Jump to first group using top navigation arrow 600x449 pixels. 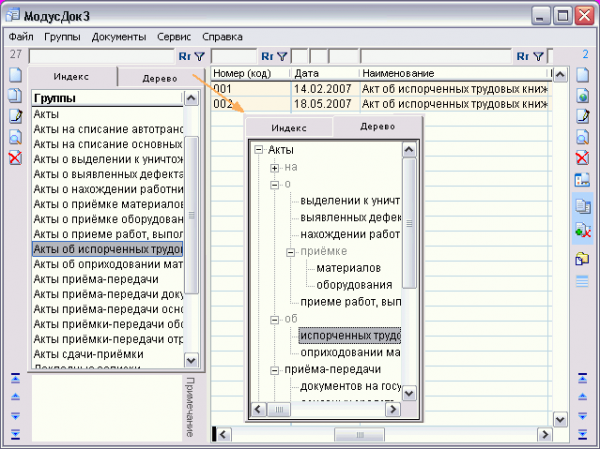[x=15, y=378]
